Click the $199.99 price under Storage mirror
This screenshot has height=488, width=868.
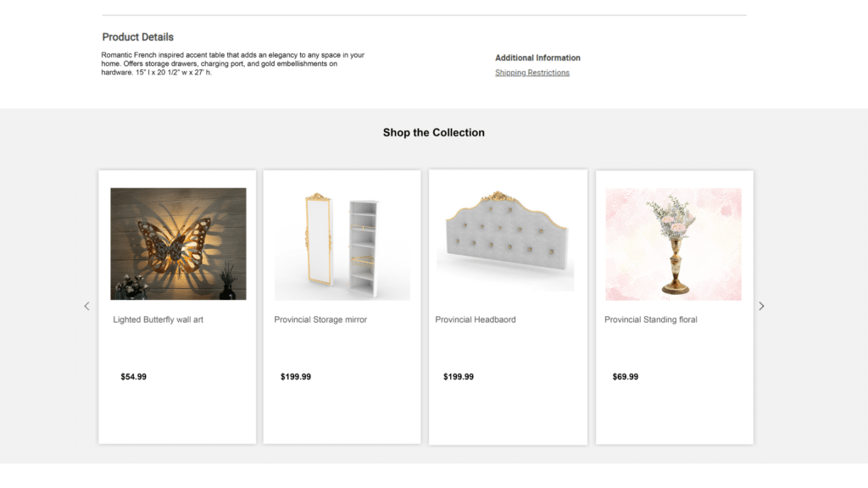click(x=296, y=377)
